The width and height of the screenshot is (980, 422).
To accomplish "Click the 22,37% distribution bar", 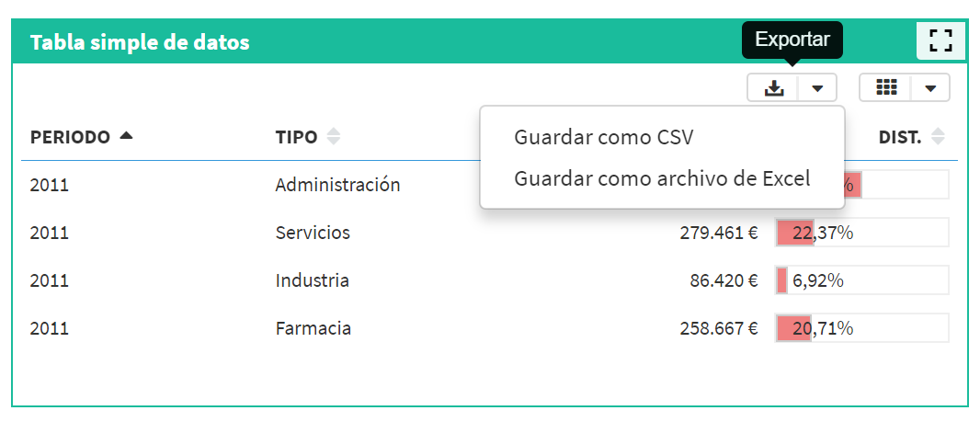I will 862,233.
